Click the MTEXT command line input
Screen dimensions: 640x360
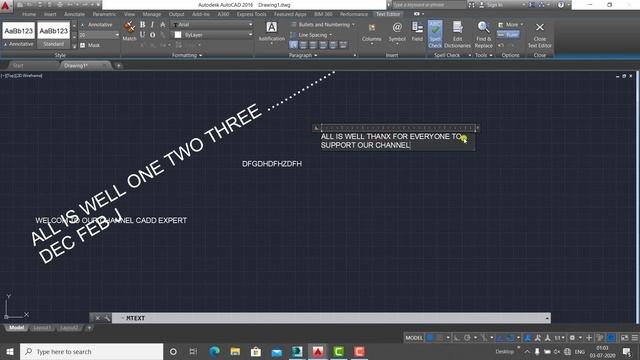click(x=331, y=318)
